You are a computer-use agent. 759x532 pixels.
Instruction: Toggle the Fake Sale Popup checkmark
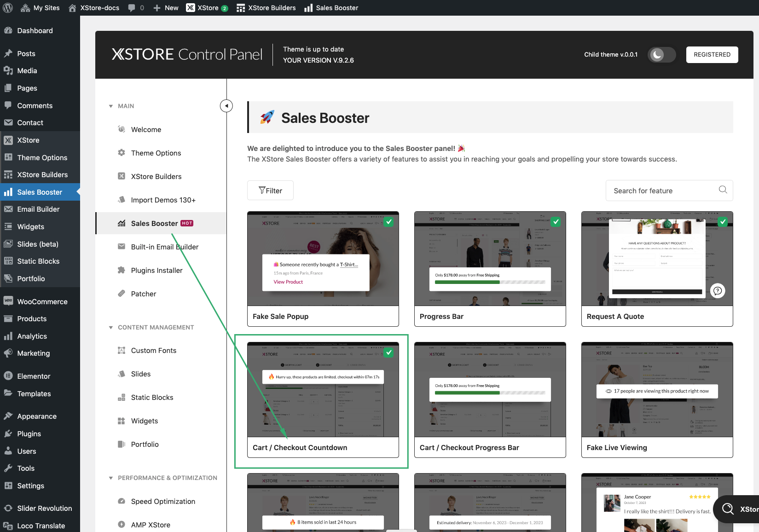coord(389,222)
